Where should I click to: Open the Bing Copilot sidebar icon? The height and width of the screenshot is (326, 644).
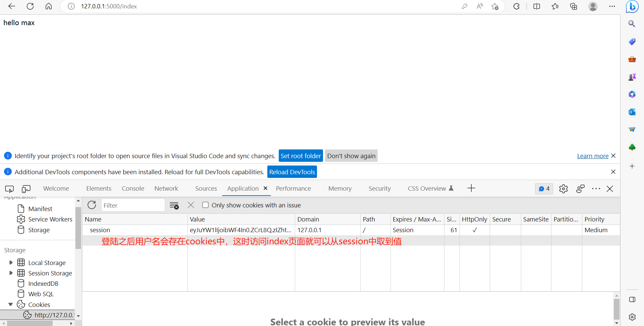632,7
